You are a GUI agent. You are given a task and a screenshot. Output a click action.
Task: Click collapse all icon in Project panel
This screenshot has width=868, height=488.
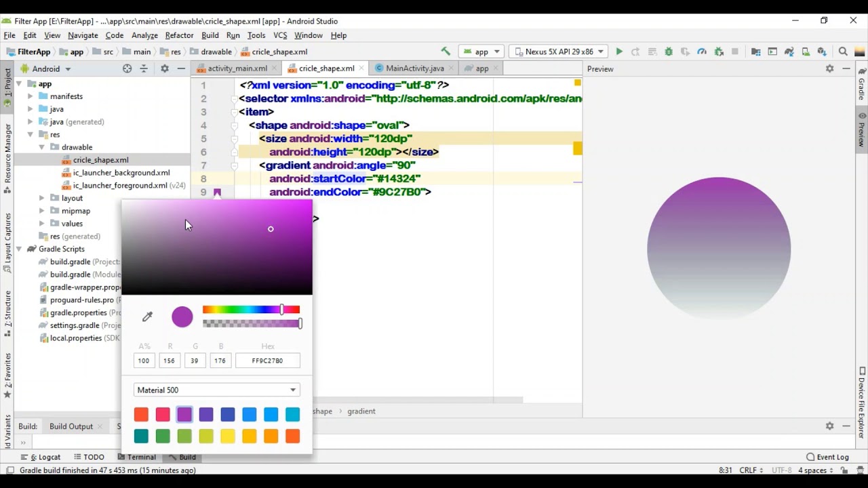click(x=144, y=68)
